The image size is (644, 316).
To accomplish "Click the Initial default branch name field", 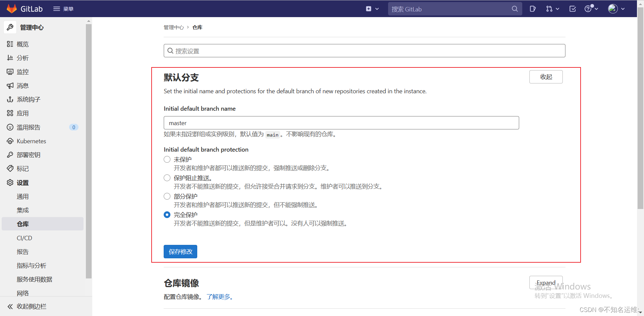I will [x=341, y=123].
